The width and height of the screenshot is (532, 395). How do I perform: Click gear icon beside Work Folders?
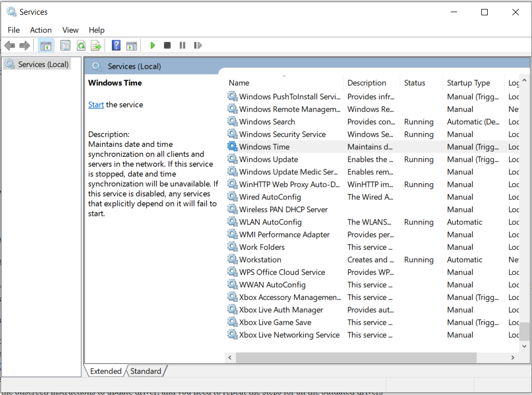pyautogui.click(x=232, y=247)
